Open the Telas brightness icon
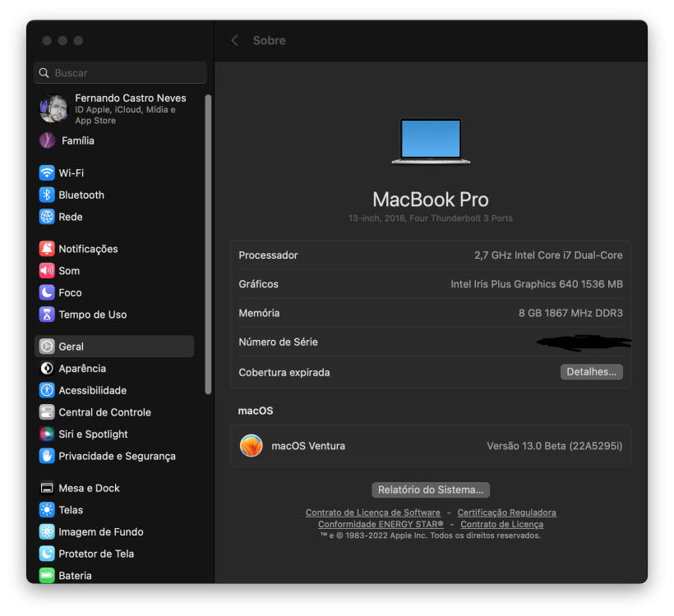 [x=47, y=510]
